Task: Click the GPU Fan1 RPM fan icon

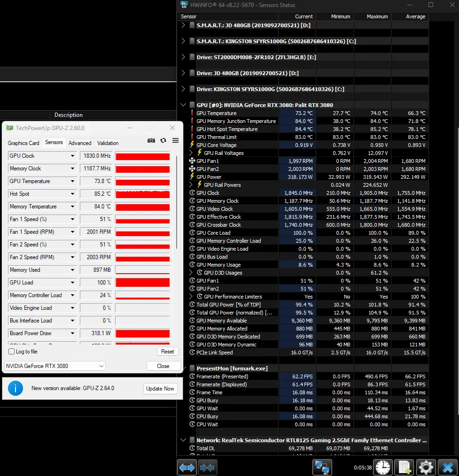Action: [192, 161]
